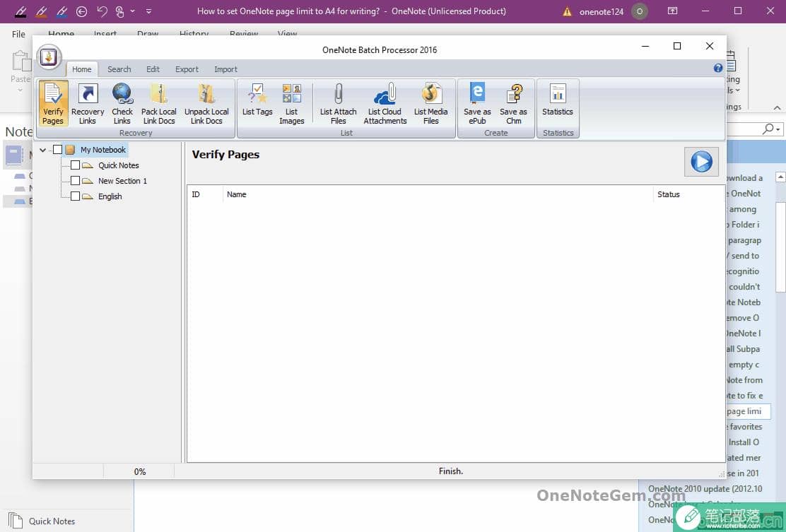
Task: Click the 0% progress indicator
Action: pyautogui.click(x=139, y=471)
